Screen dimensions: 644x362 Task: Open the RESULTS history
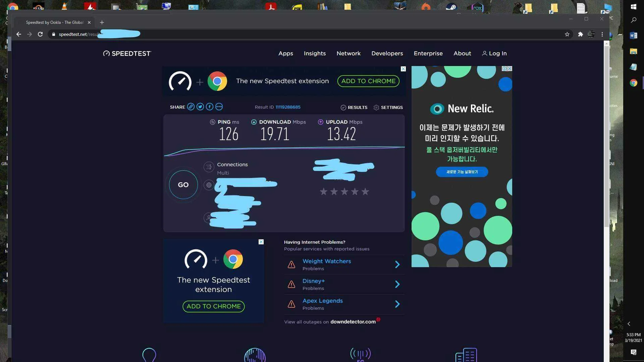point(354,108)
